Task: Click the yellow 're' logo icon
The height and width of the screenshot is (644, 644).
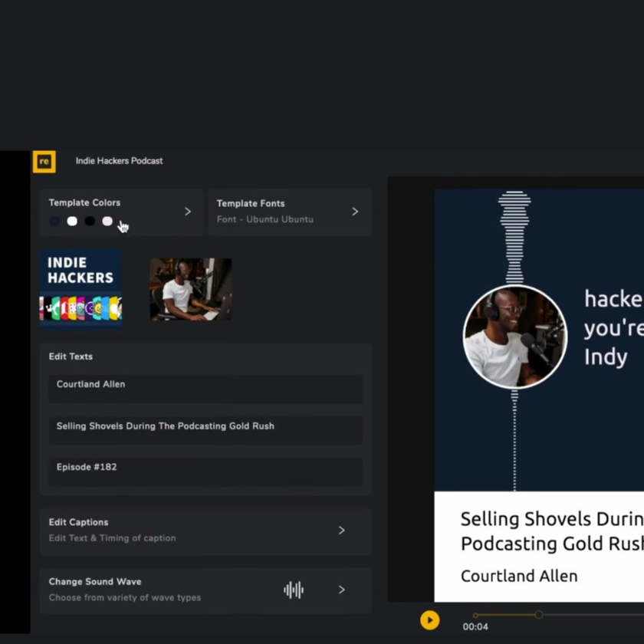Action: click(44, 161)
